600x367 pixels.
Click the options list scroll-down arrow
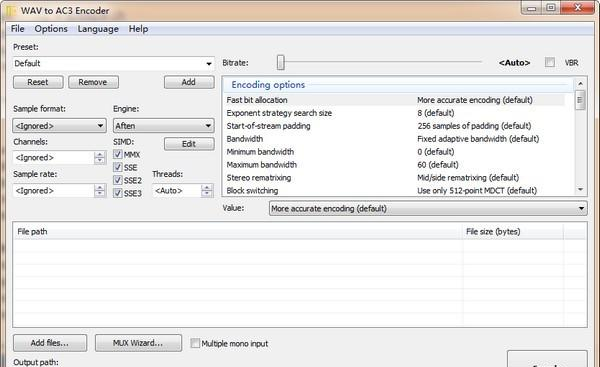pyautogui.click(x=580, y=190)
